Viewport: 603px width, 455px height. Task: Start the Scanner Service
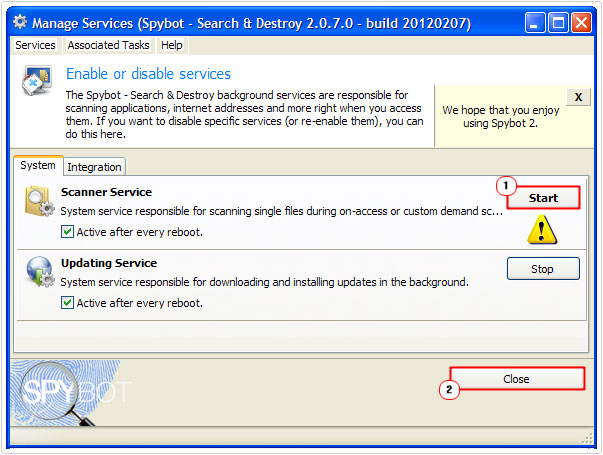(x=543, y=198)
